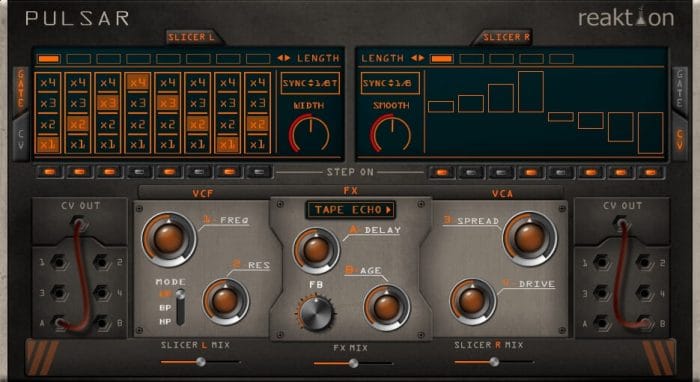This screenshot has width=700, height=382.
Task: Click jack A in right CV OUT panel
Action: click(x=601, y=323)
